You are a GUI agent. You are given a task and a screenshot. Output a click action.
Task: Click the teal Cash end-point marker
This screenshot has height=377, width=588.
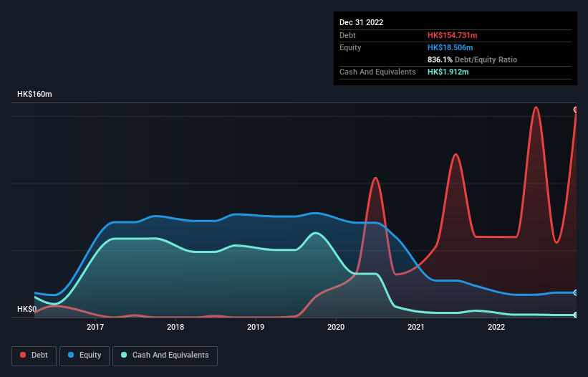(576, 315)
